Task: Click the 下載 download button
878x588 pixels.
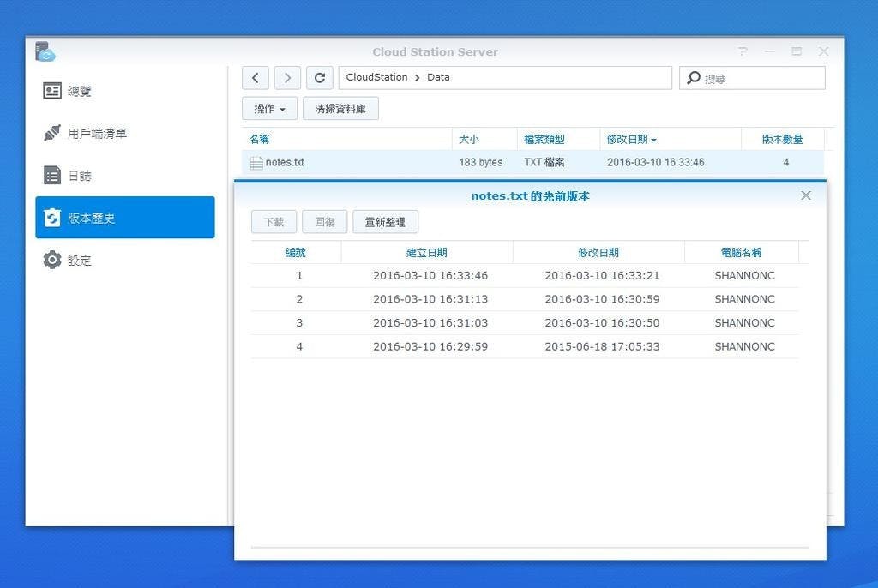Action: [274, 222]
